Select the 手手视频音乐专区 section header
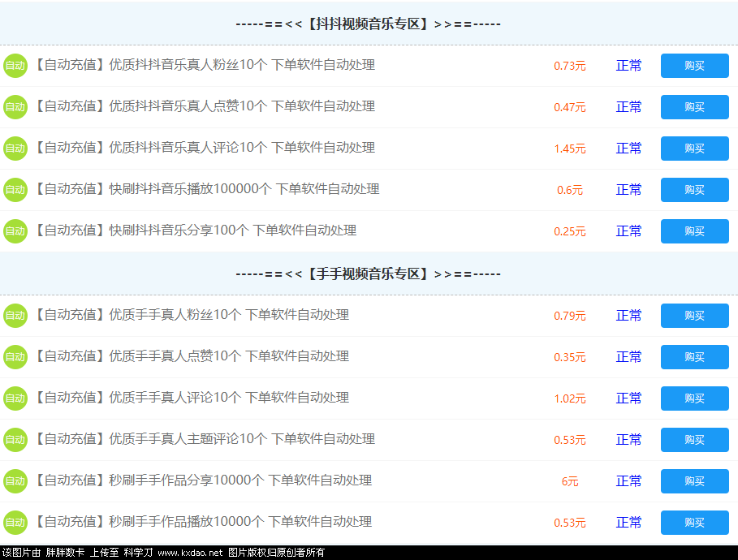 tap(368, 274)
